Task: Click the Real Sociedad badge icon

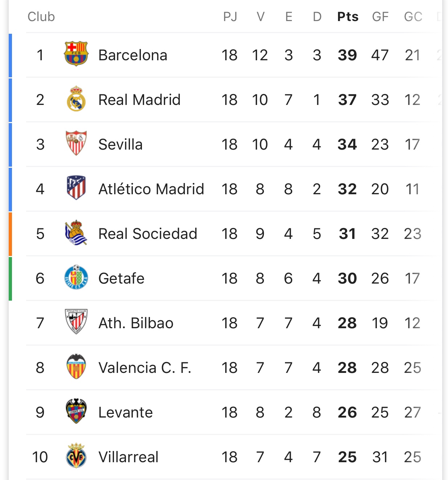Action: [x=76, y=232]
